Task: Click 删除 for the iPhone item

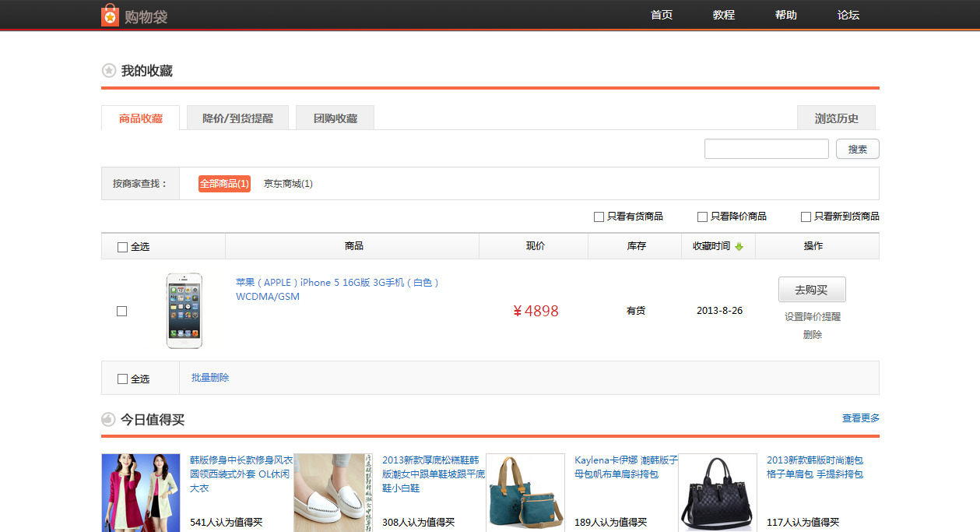Action: pos(813,335)
